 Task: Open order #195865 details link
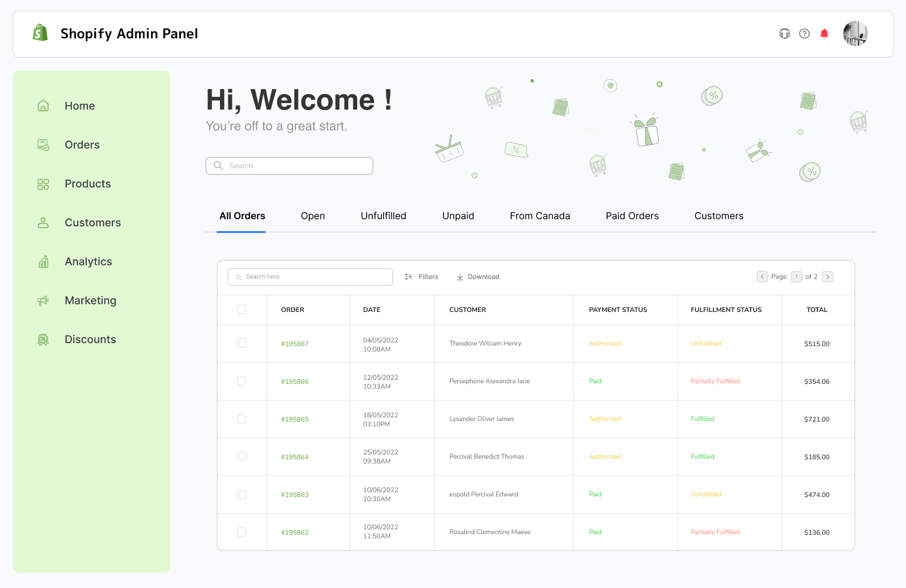[x=294, y=419]
